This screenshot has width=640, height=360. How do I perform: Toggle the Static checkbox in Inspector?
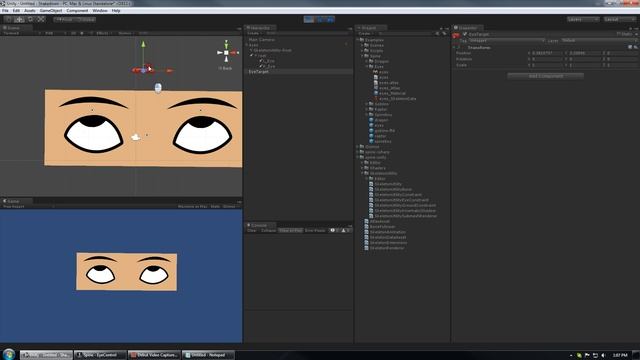click(618, 34)
